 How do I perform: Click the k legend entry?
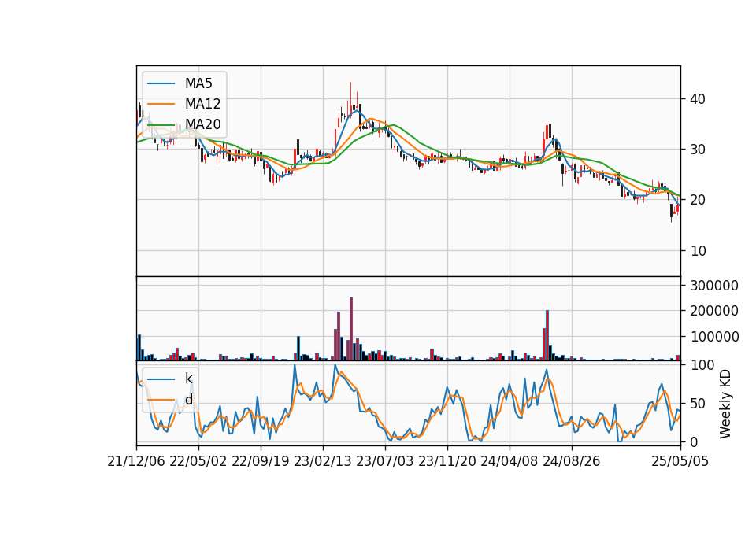pyautogui.click(x=188, y=379)
